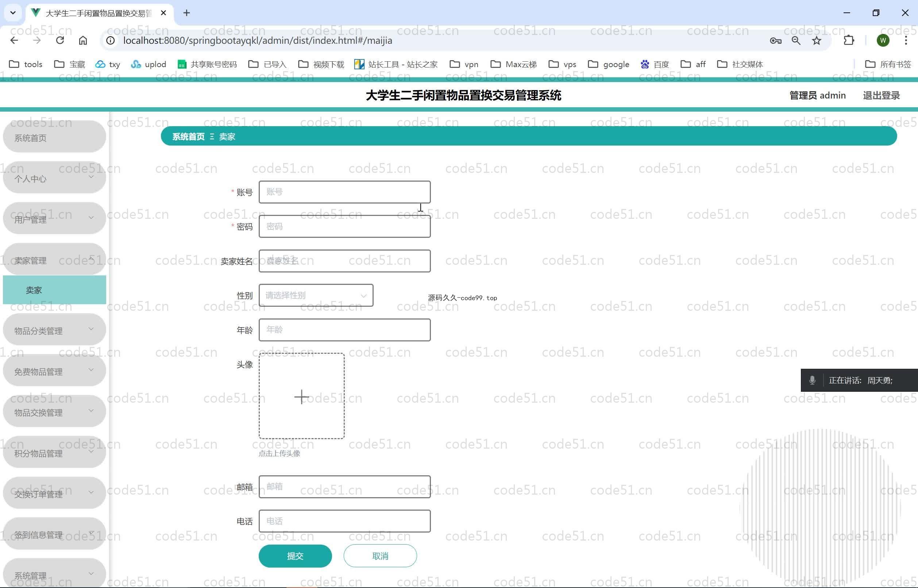Click the 邮箱 input field
Image resolution: width=918 pixels, height=588 pixels.
(344, 487)
